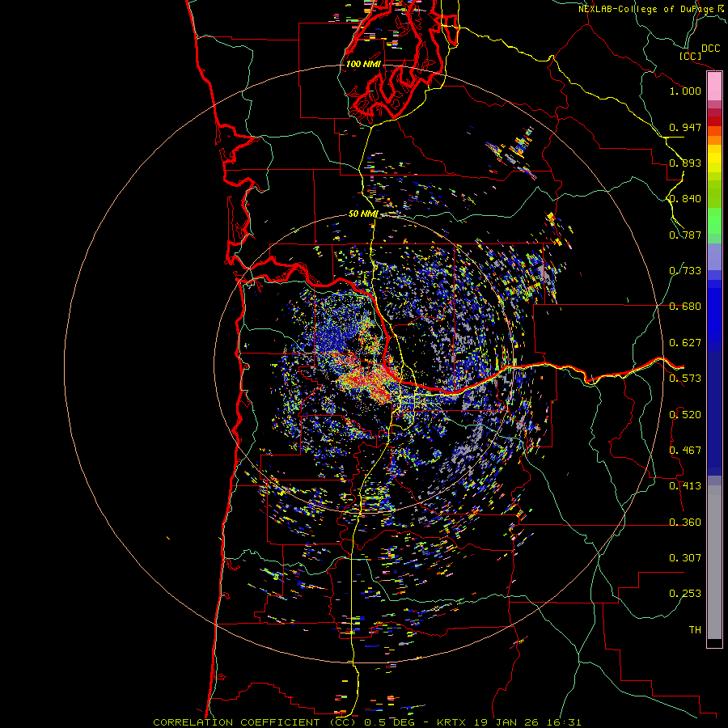Click the 50 NMI range ring label

click(x=363, y=214)
